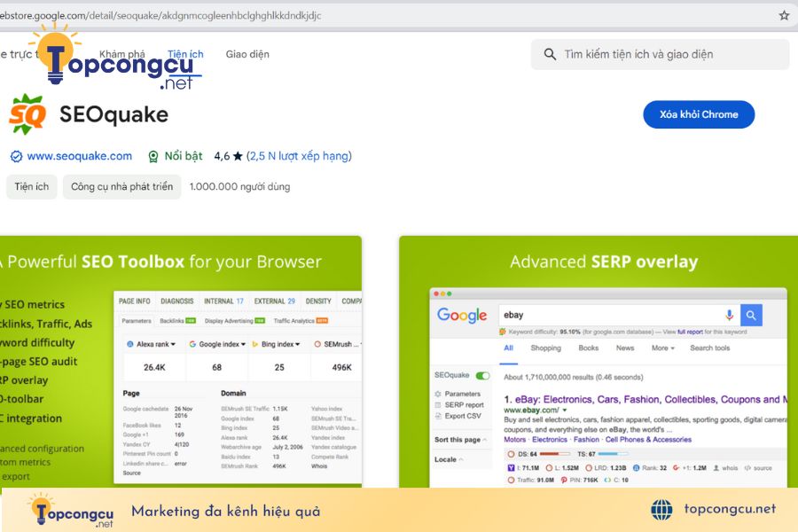Screen dimensions: 798x532
Task: Open the SEO Toolbox screenshot thumbnail
Action: (x=181, y=362)
